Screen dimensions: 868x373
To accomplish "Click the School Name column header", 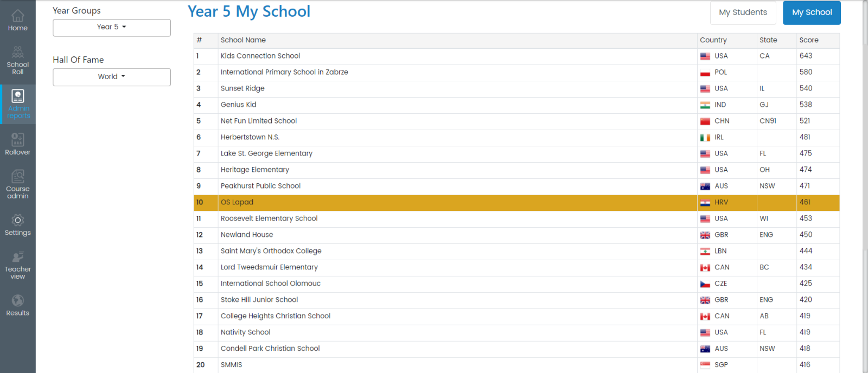I will pos(243,40).
